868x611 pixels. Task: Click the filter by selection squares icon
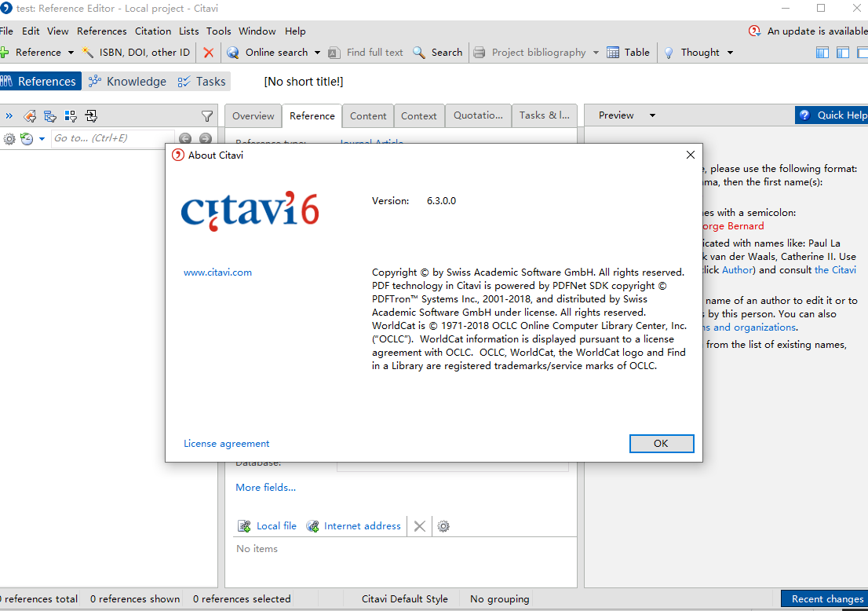tap(71, 115)
